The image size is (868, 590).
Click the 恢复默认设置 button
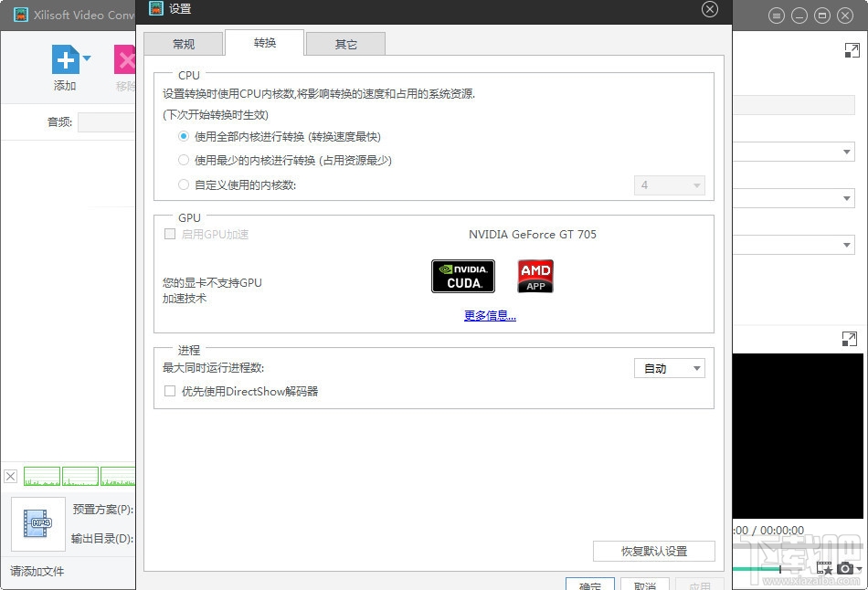click(x=653, y=551)
